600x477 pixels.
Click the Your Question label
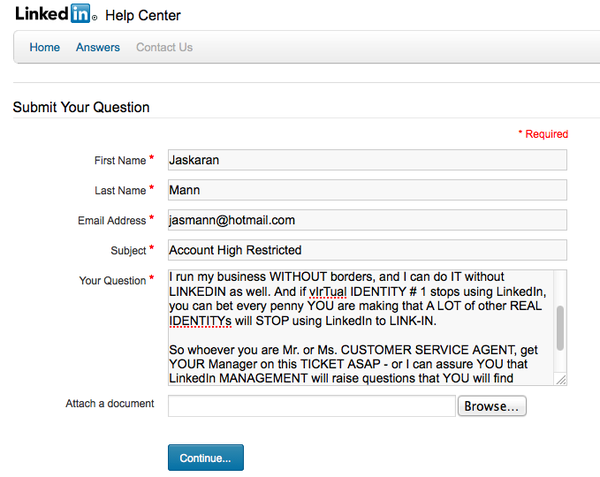pos(112,280)
